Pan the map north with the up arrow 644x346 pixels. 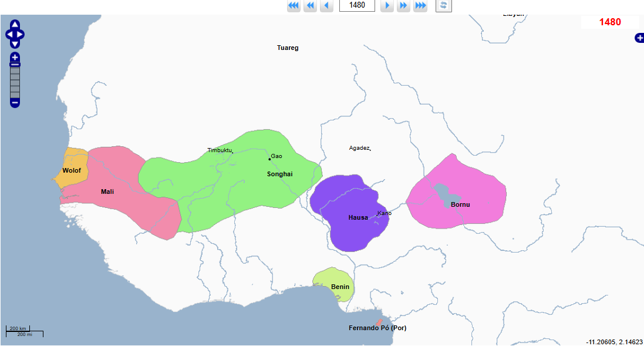tap(15, 24)
